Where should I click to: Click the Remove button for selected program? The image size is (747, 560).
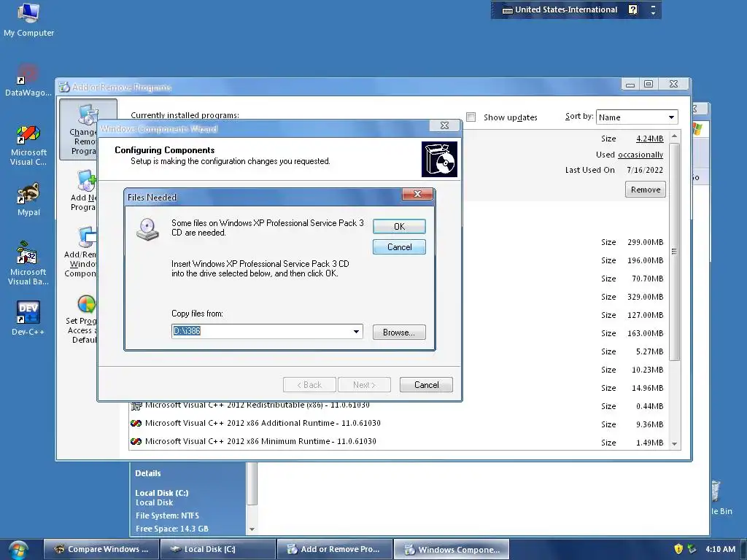645,190
